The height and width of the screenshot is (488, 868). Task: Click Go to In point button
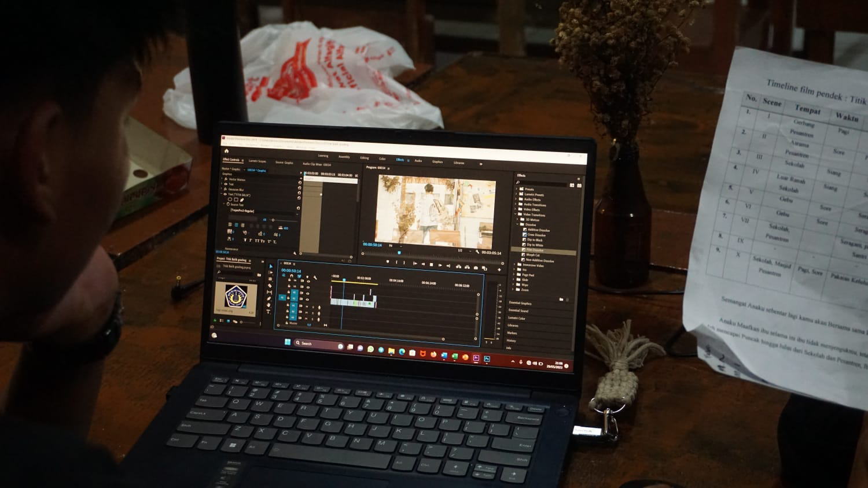point(415,264)
